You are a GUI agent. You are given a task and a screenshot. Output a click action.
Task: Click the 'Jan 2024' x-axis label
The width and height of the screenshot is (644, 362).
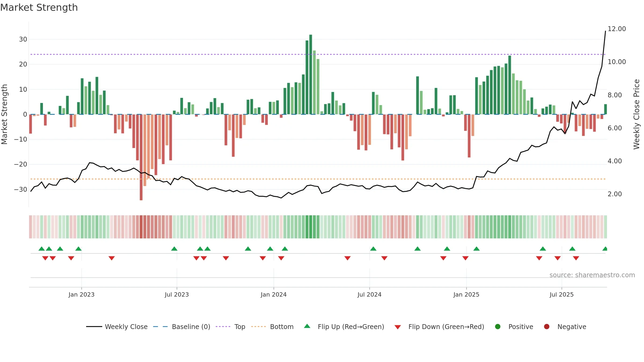coord(274,294)
